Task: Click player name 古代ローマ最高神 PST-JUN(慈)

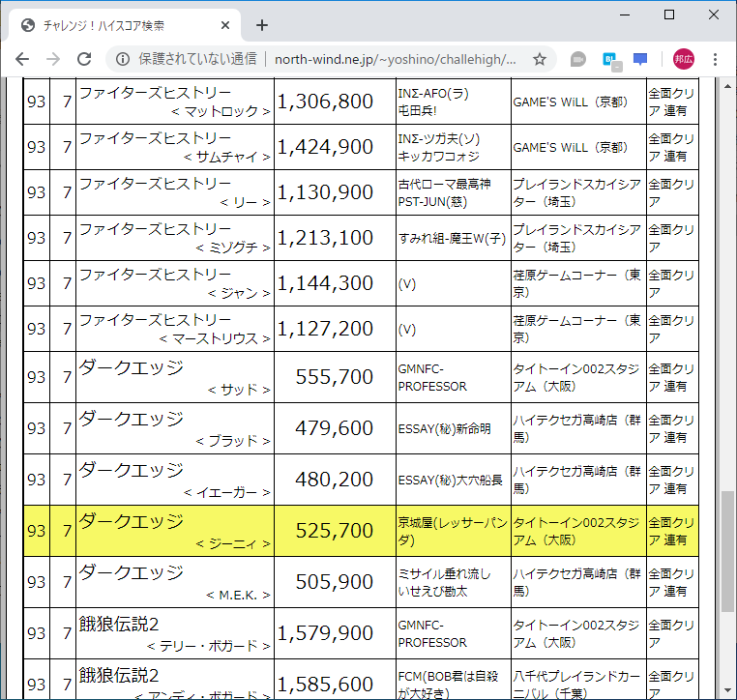Action: [x=444, y=192]
